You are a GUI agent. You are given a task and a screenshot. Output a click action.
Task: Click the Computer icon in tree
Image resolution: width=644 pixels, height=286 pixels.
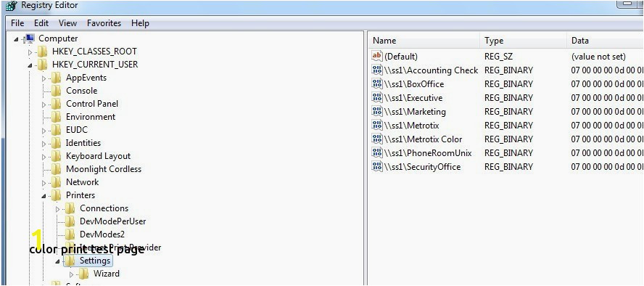(30, 38)
